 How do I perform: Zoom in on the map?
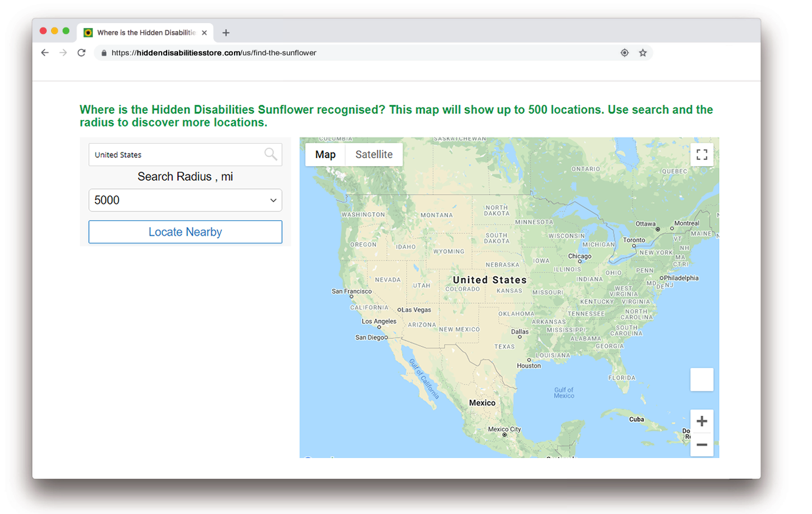pos(702,421)
